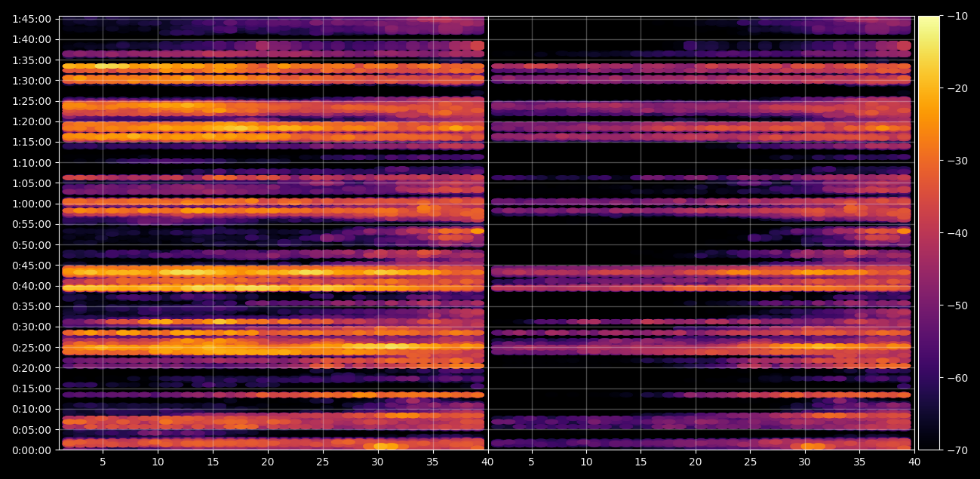
Task: Click the 1:15:00 time label
Action: coord(32,142)
